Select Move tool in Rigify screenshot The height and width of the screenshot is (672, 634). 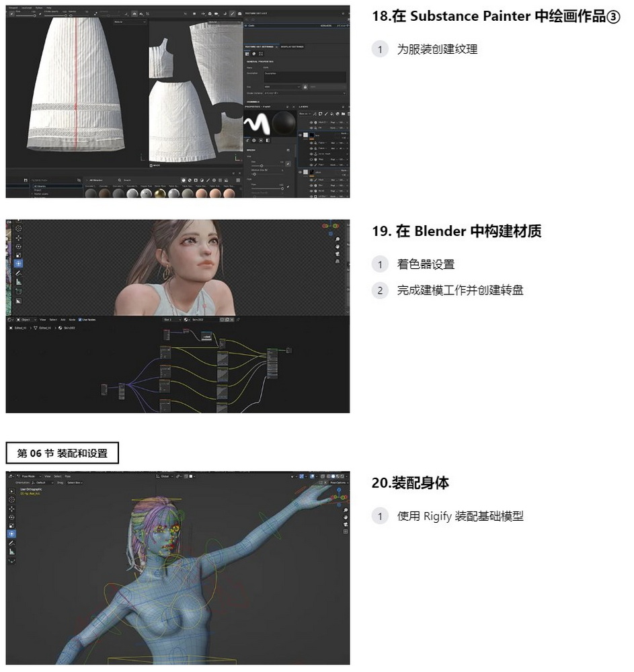tap(11, 509)
